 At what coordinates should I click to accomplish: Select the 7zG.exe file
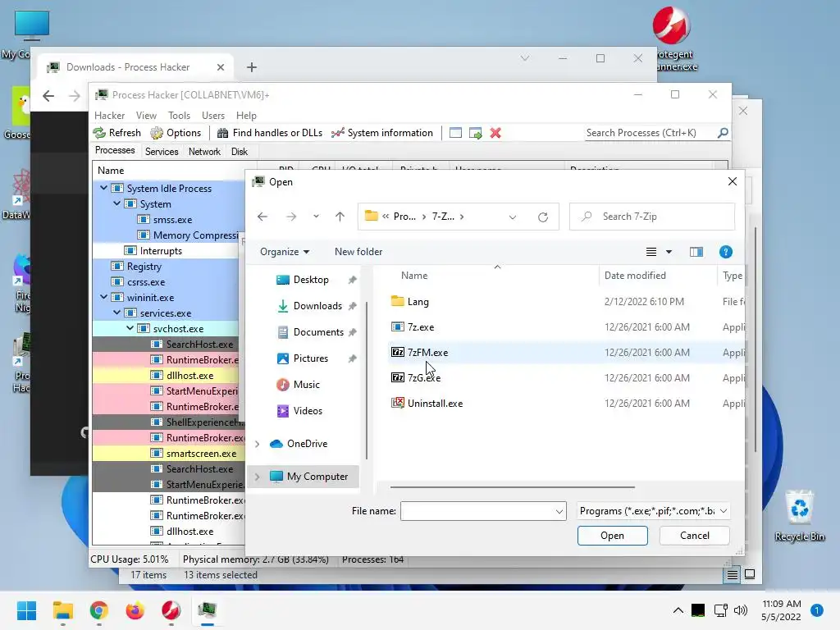(424, 377)
